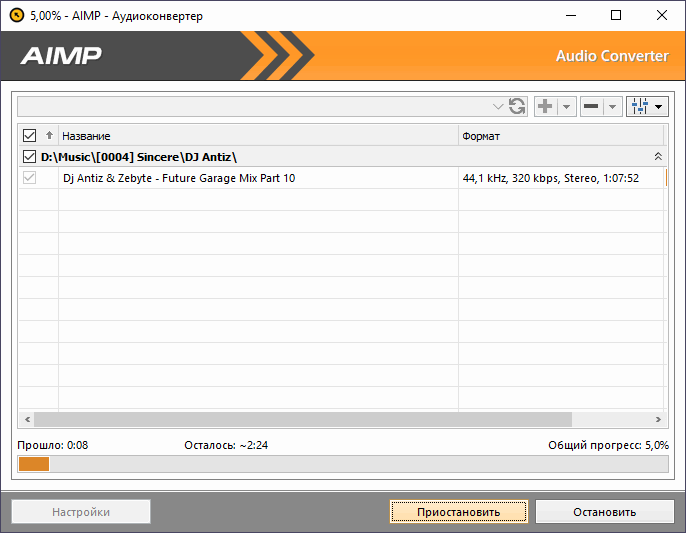Select Dj Antiz & Zebyte track row
The image size is (686, 533).
point(342,178)
